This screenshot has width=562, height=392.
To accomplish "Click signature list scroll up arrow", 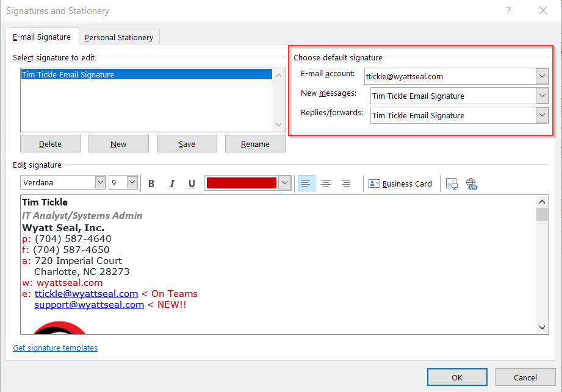I will click(278, 75).
